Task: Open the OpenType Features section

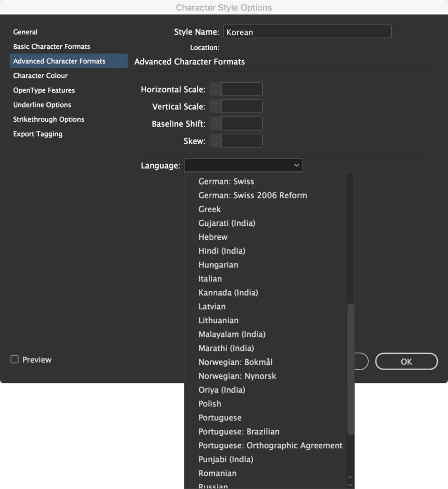Action: tap(69, 90)
